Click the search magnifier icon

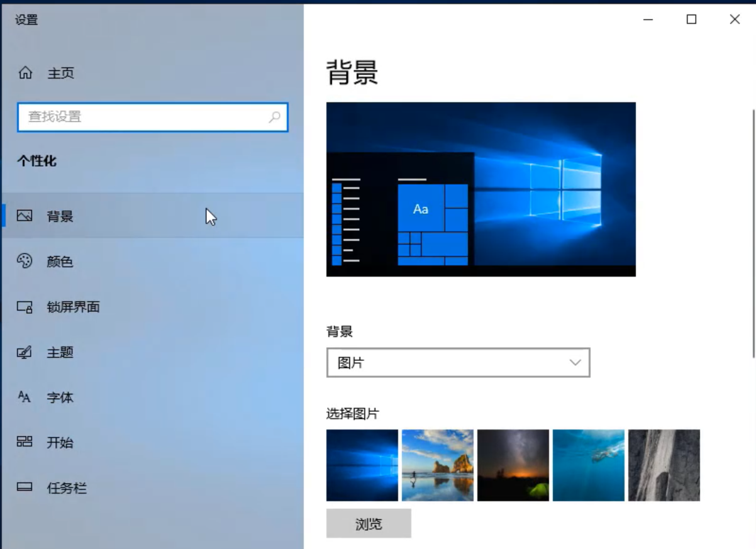click(274, 117)
